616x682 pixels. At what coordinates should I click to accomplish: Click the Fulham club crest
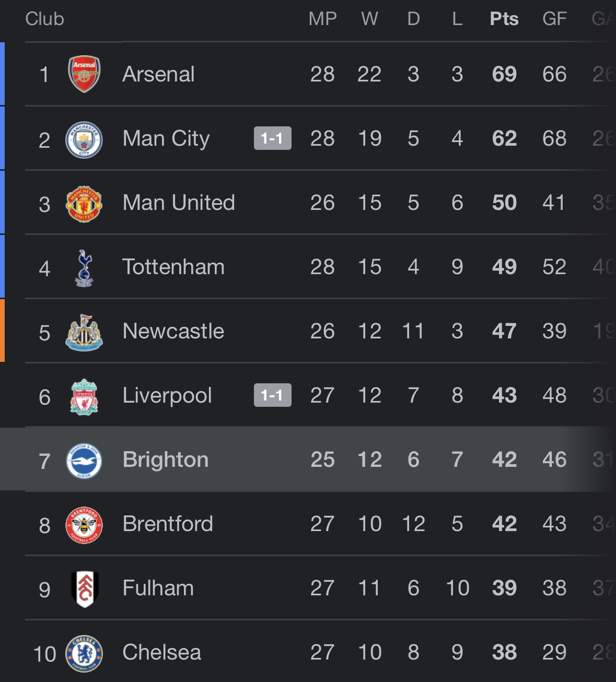coord(84,589)
